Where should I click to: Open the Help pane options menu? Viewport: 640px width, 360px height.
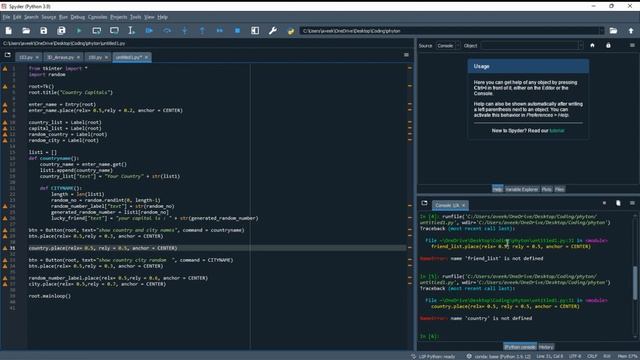click(x=632, y=45)
